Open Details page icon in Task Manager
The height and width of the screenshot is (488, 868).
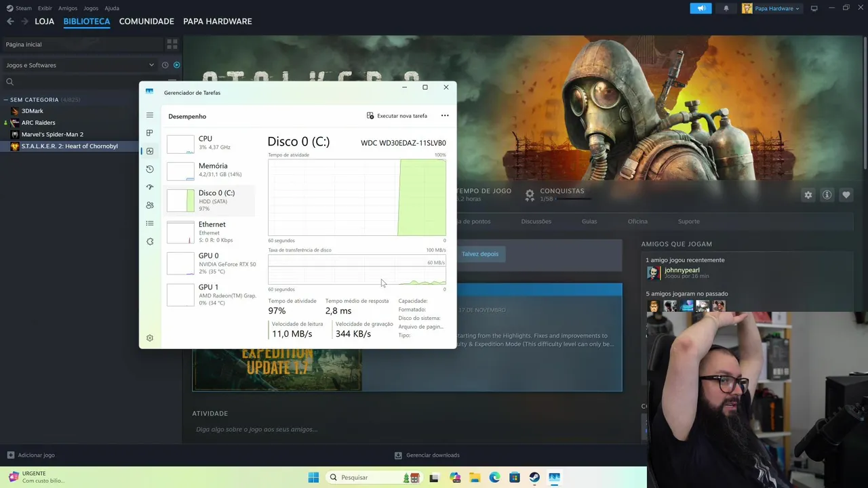point(150,223)
